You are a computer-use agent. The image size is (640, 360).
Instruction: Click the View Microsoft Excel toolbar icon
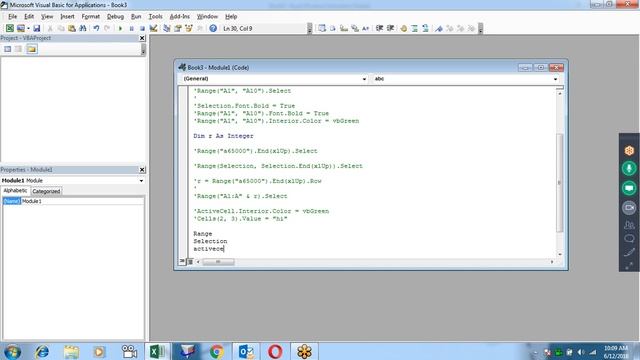[x=9, y=28]
